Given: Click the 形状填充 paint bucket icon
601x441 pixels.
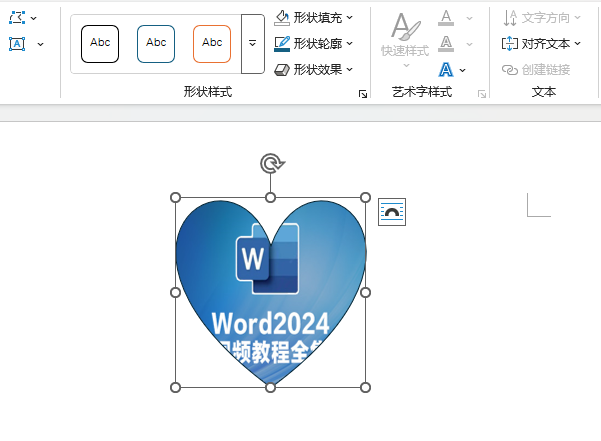Looking at the screenshot, I should point(282,18).
